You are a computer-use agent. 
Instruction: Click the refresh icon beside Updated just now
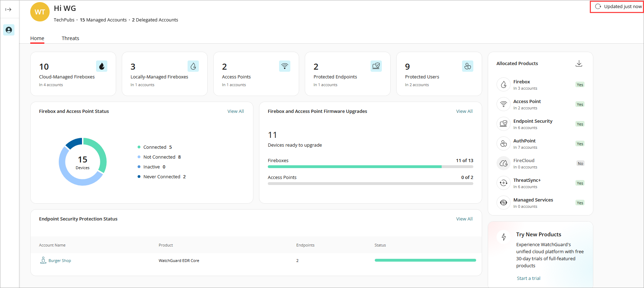pos(598,6)
